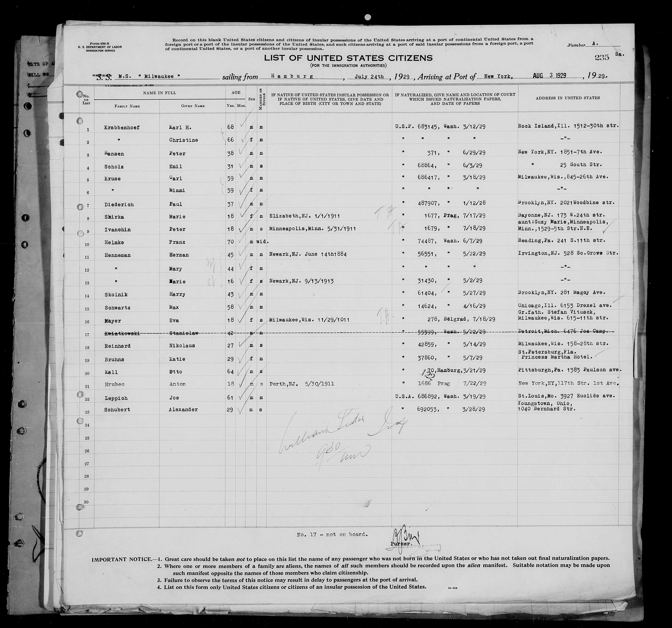Click the family name 'Diederich'
Image resolution: width=672 pixels, height=628 pixels.
pyautogui.click(x=119, y=204)
